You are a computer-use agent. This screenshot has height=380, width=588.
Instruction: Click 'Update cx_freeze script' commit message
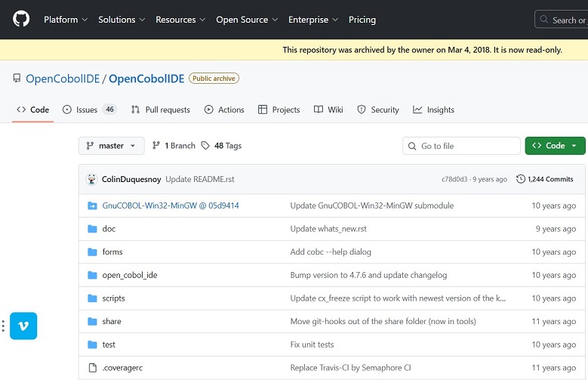coord(399,298)
